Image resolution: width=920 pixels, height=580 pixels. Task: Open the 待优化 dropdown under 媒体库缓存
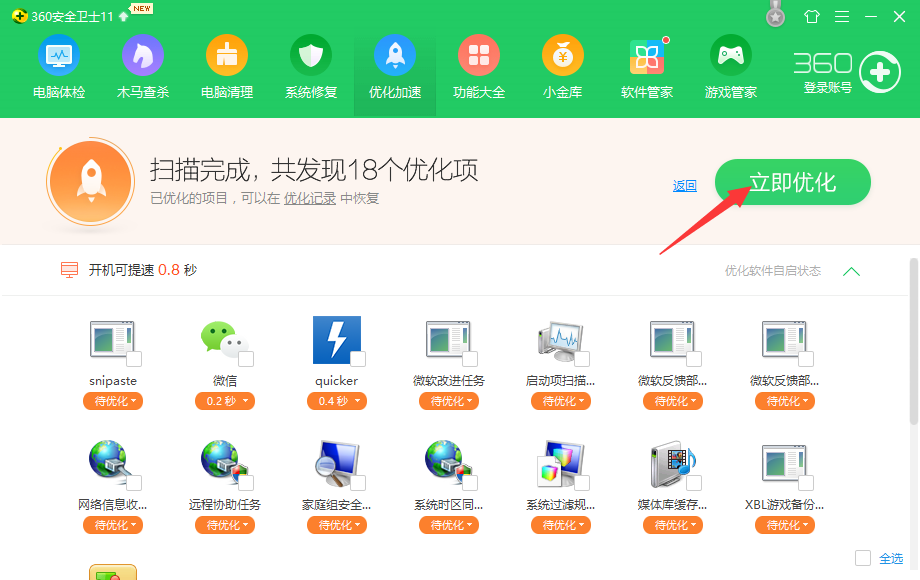(x=673, y=525)
